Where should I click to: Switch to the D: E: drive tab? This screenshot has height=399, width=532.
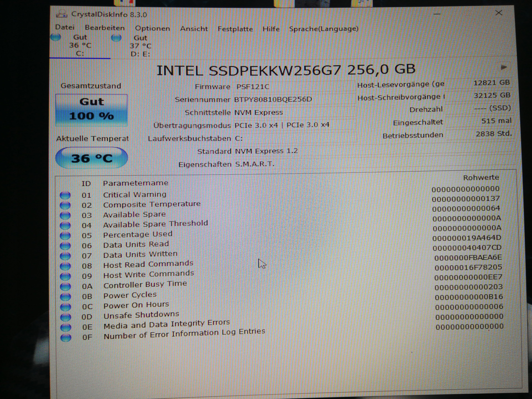pos(140,46)
